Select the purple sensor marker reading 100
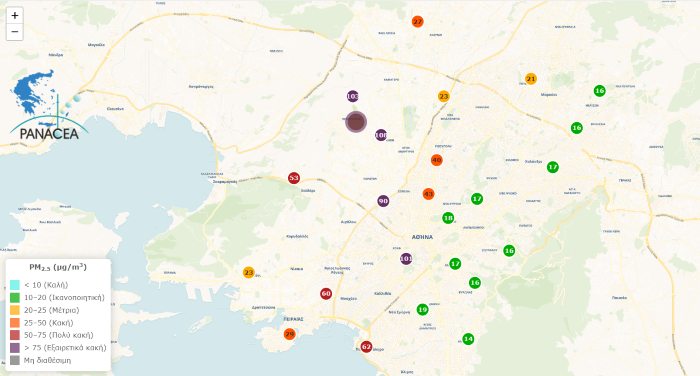Viewport: 700px width, 376px height. [x=381, y=135]
